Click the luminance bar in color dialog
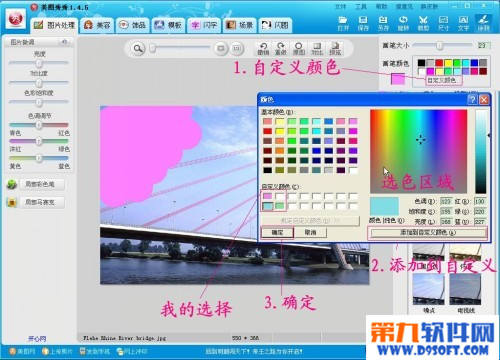Image resolution: width=500 pixels, height=360 pixels. (x=481, y=151)
